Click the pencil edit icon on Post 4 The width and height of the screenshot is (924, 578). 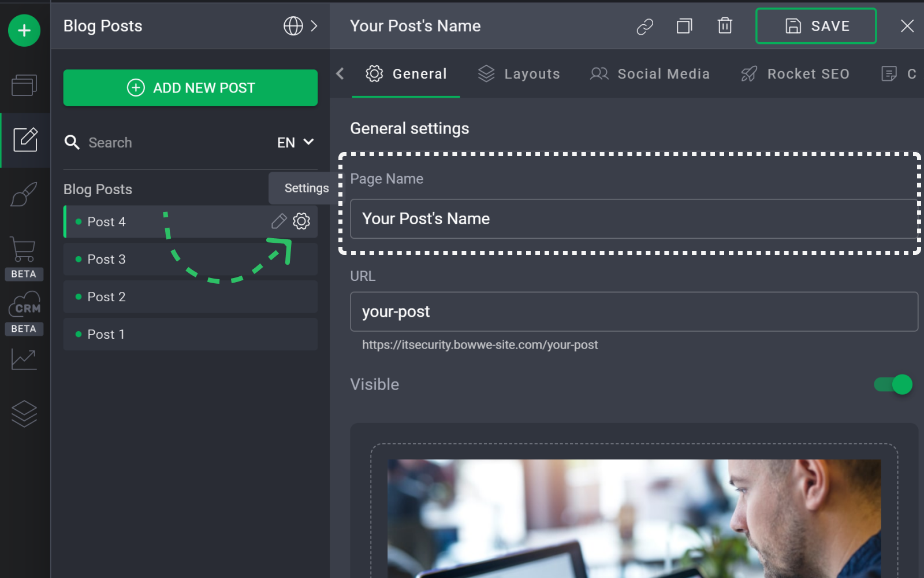point(279,221)
